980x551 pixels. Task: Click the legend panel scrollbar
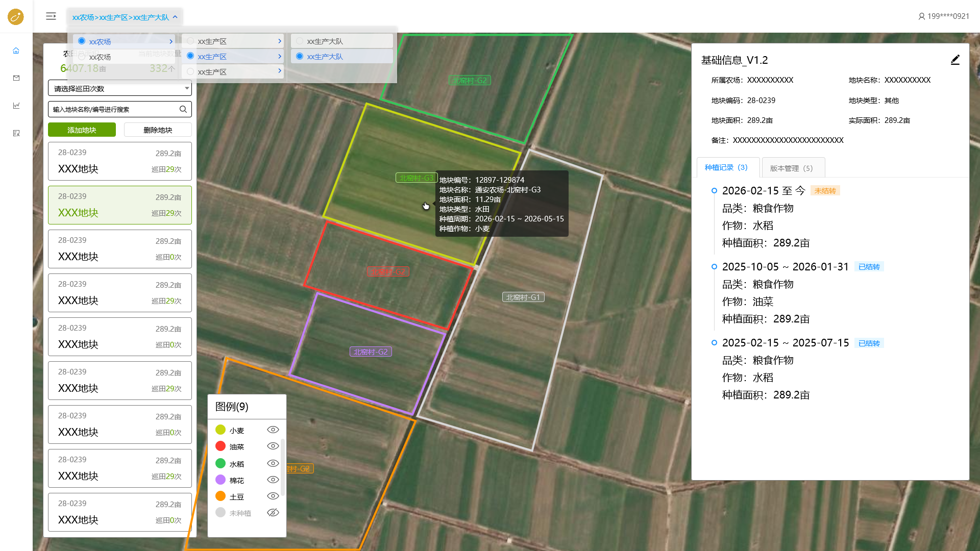[x=283, y=467]
